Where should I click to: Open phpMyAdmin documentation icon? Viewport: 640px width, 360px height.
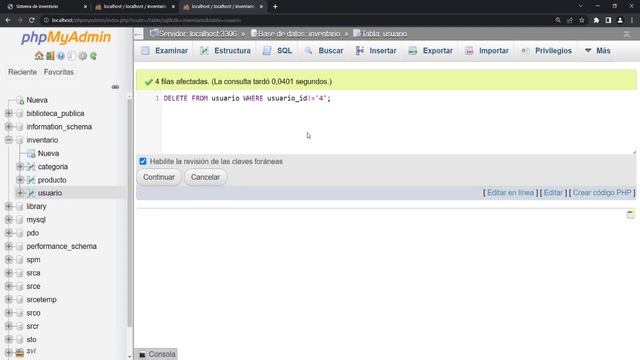coord(61,56)
